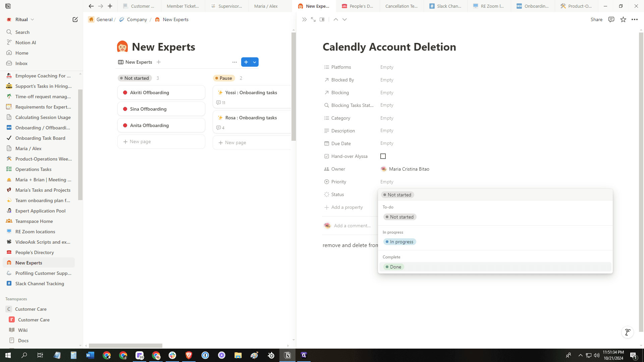Image resolution: width=644 pixels, height=362 pixels.
Task: Open the Yossi : Onboarding tasks card
Action: pos(252,97)
